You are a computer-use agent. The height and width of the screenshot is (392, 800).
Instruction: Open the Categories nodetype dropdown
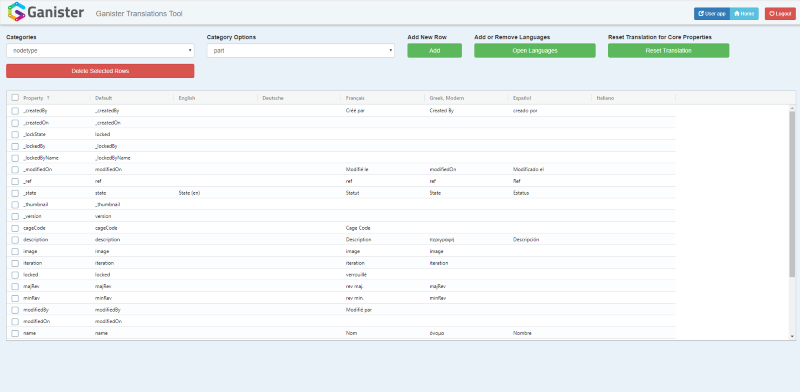point(100,51)
